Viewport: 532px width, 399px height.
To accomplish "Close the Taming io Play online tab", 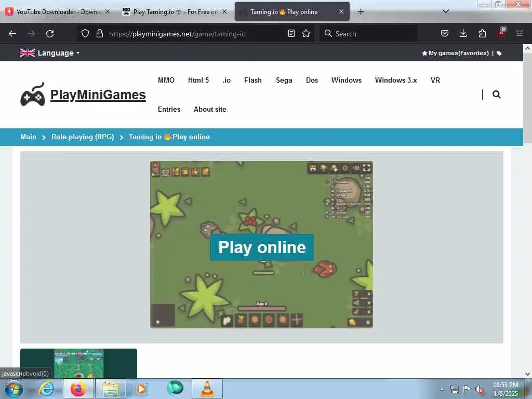I will pos(341,11).
